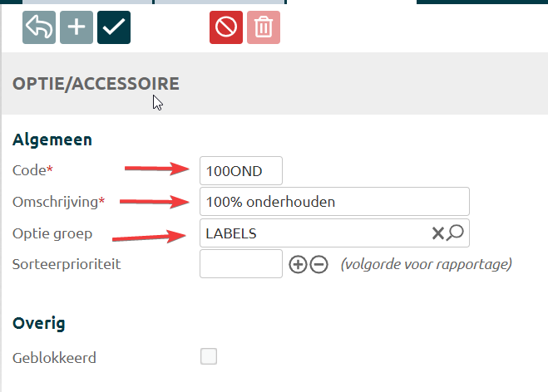Add a new option with the plus icon

click(x=77, y=27)
